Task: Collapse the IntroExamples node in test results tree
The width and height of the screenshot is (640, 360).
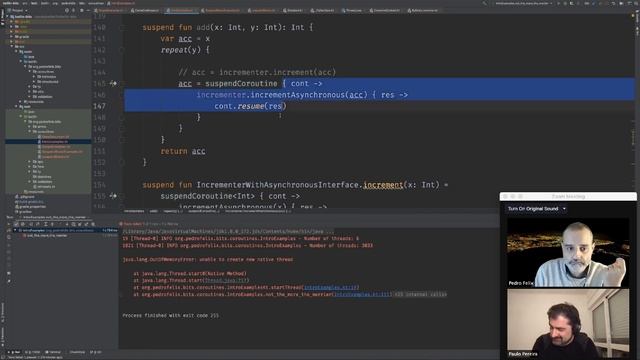Action: (15, 231)
